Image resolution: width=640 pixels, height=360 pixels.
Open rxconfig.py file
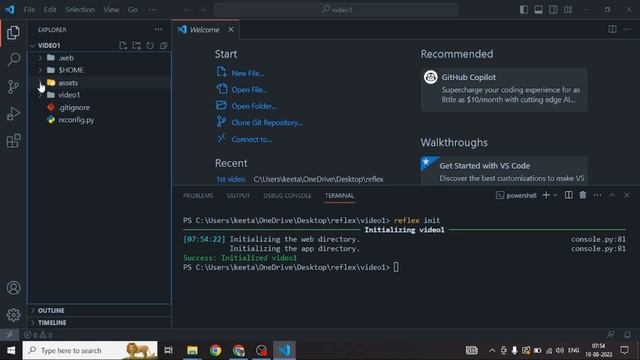point(99,120)
